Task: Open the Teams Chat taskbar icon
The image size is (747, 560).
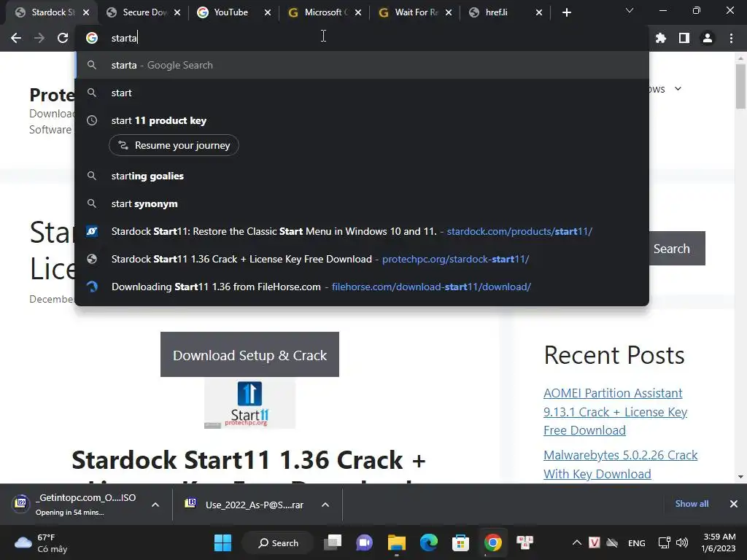Action: [x=365, y=542]
